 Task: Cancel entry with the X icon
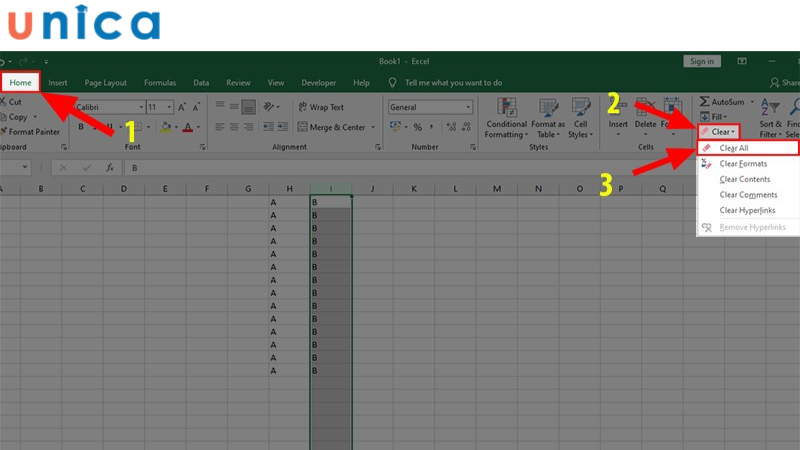(63, 168)
